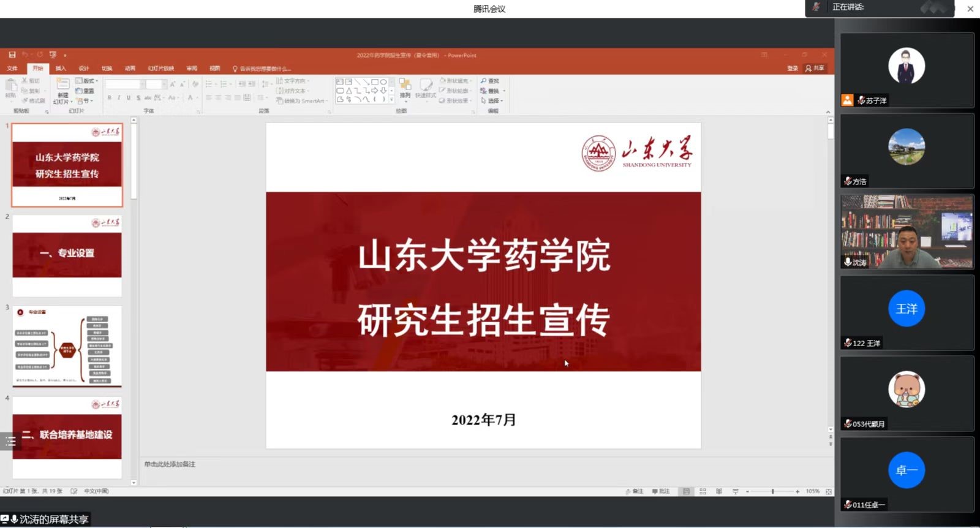Start slideshow from status bar icon
The width and height of the screenshot is (980, 528).
[x=736, y=491]
